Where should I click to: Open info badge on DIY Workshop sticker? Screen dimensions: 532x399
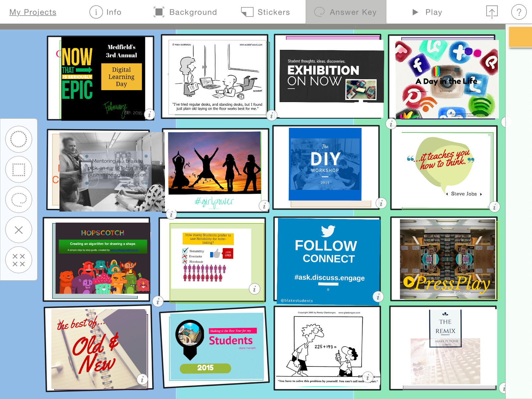click(381, 203)
